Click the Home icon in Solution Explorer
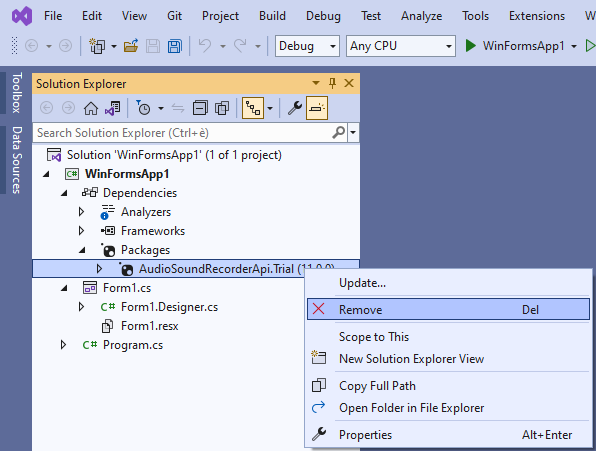The image size is (596, 451). (x=91, y=108)
